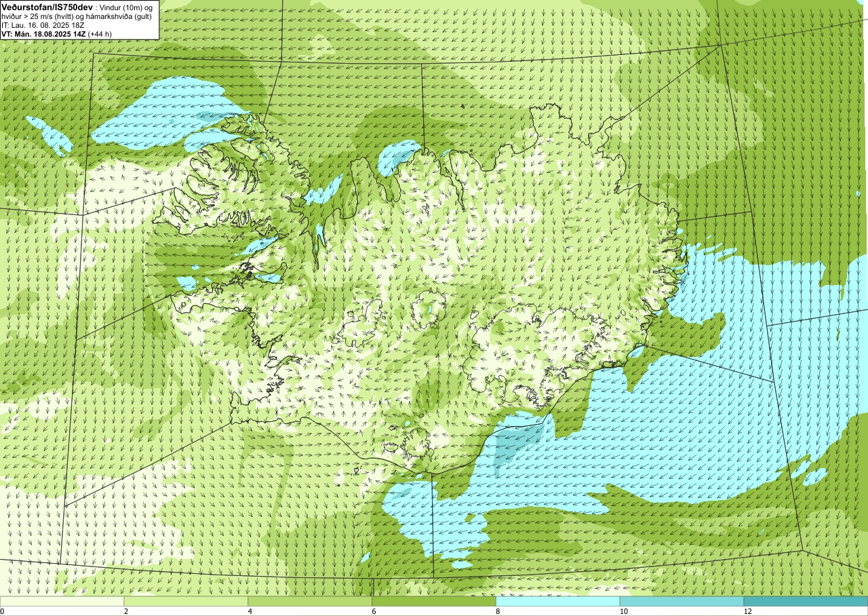The height and width of the screenshot is (616, 868).
Task: Click the legend scale label "10"
Action: click(x=624, y=611)
